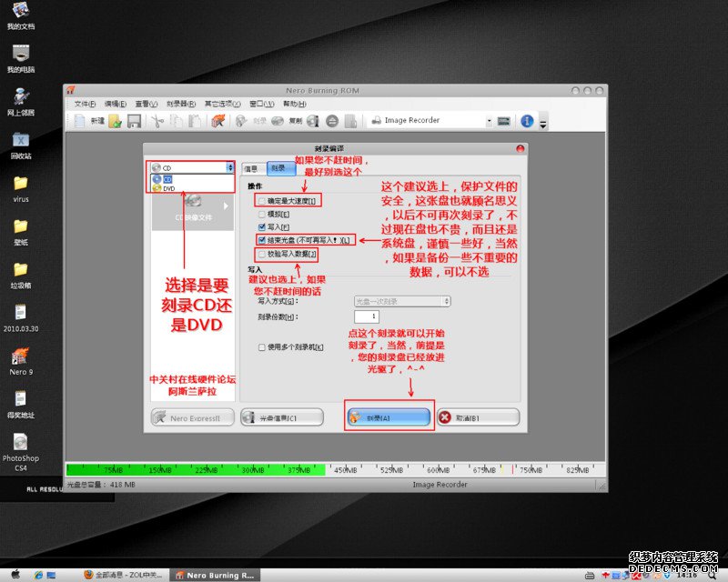
Task: Open the 回收站 desktop icon
Action: click(20, 145)
